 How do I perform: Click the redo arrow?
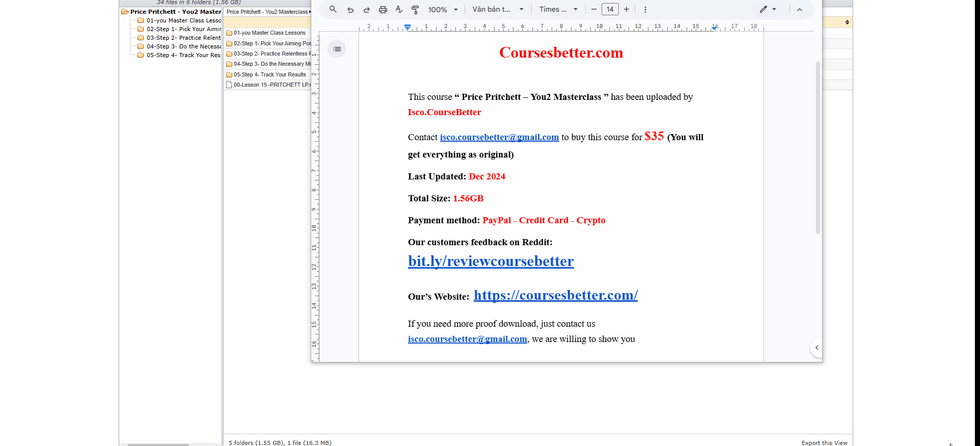click(367, 10)
